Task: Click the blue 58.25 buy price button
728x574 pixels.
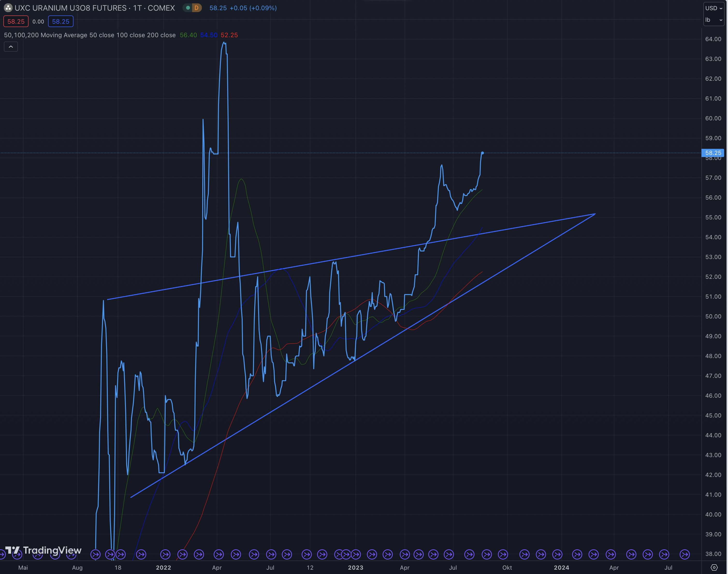Action: pos(60,22)
